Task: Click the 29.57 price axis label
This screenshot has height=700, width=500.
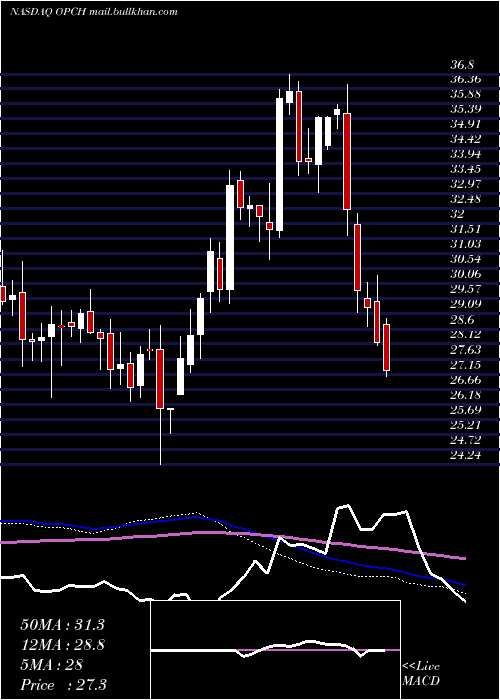Action: pos(466,290)
